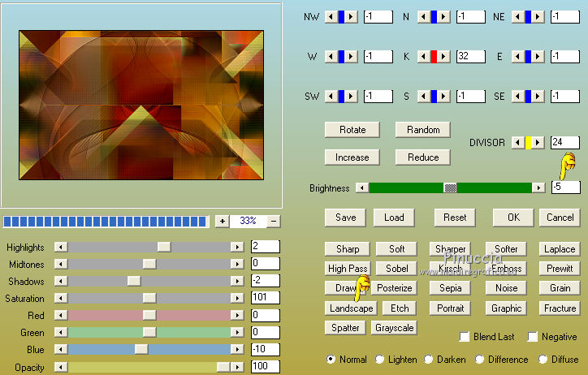588x375 pixels.
Task: Apply the Prewitt preset
Action: (560, 269)
